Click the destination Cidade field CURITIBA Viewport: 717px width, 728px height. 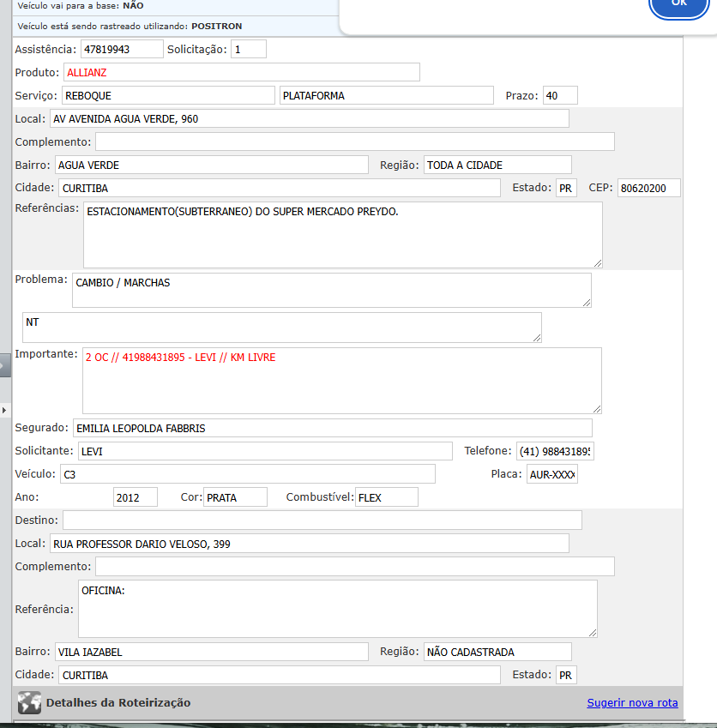click(x=279, y=675)
